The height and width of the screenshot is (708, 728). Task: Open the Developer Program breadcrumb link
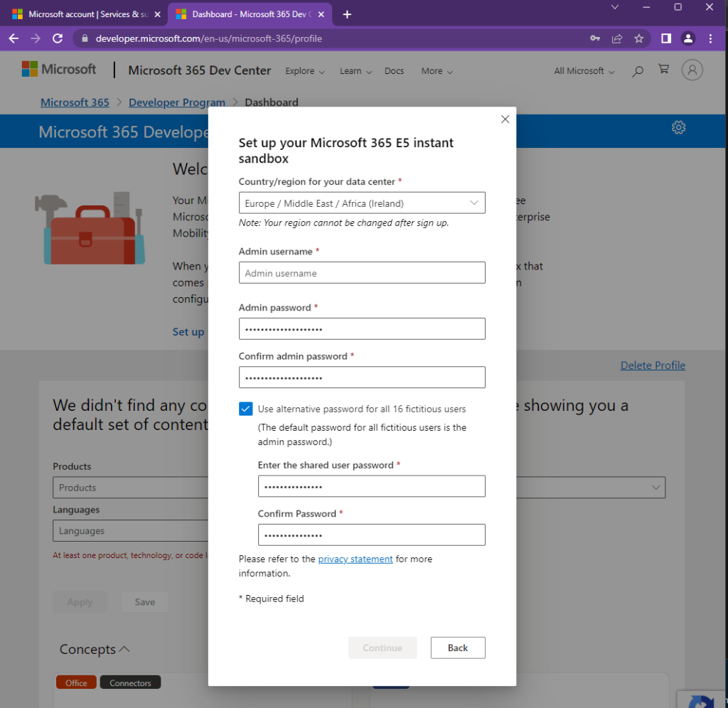click(x=177, y=102)
